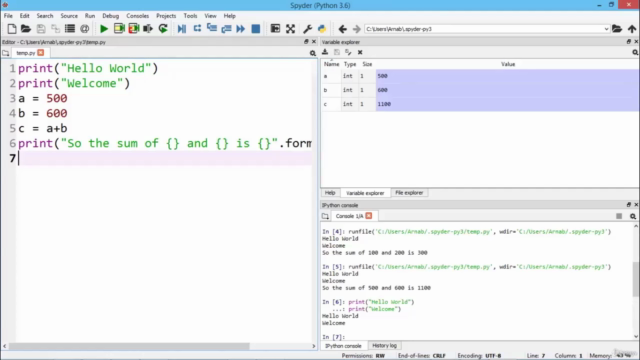
Task: Open the Search menu
Action: 45,16
